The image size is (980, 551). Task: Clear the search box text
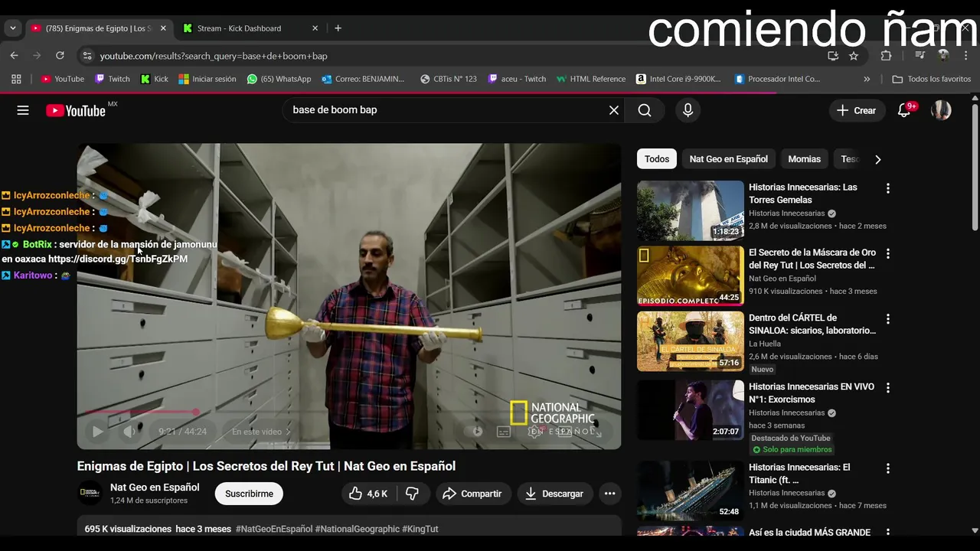point(613,110)
